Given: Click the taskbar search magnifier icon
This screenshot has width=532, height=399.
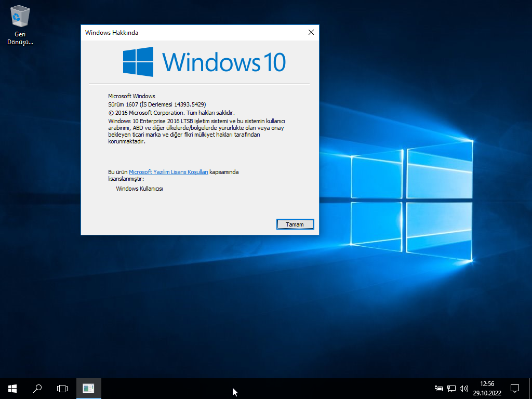Looking at the screenshot, I should pos(37,388).
